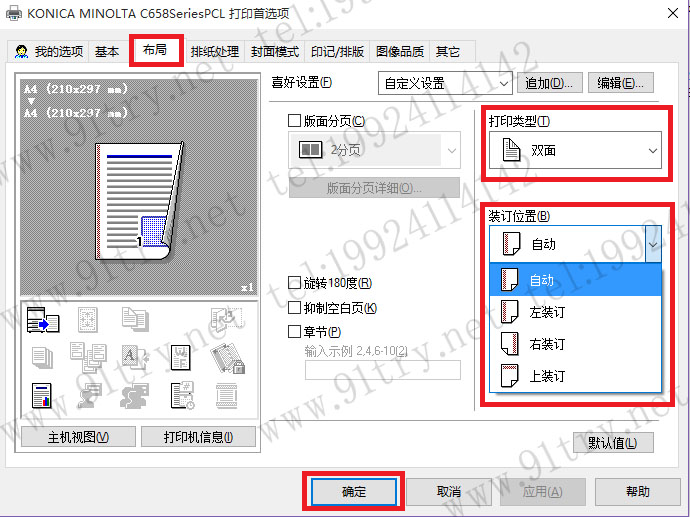This screenshot has height=517, width=690.
Task: Click the 章节 page range input field
Action: click(x=383, y=370)
